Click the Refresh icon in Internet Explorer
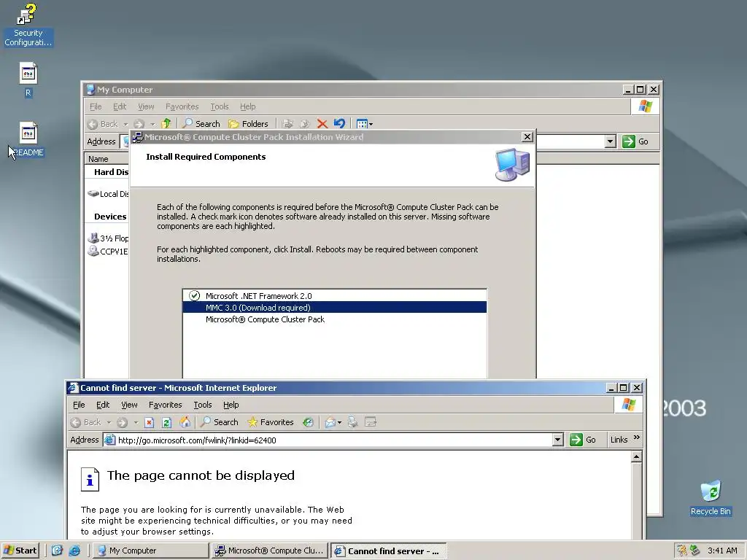The height and width of the screenshot is (560, 747). pos(167,422)
